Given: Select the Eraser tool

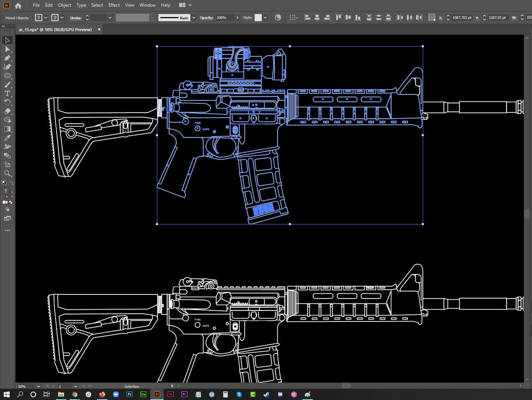Looking at the screenshot, I should [x=7, y=111].
